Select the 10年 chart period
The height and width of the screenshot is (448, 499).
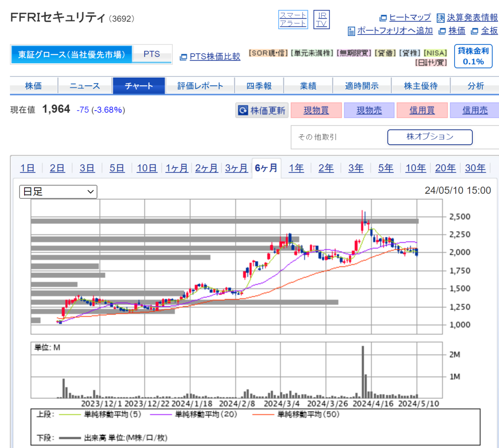(x=416, y=168)
